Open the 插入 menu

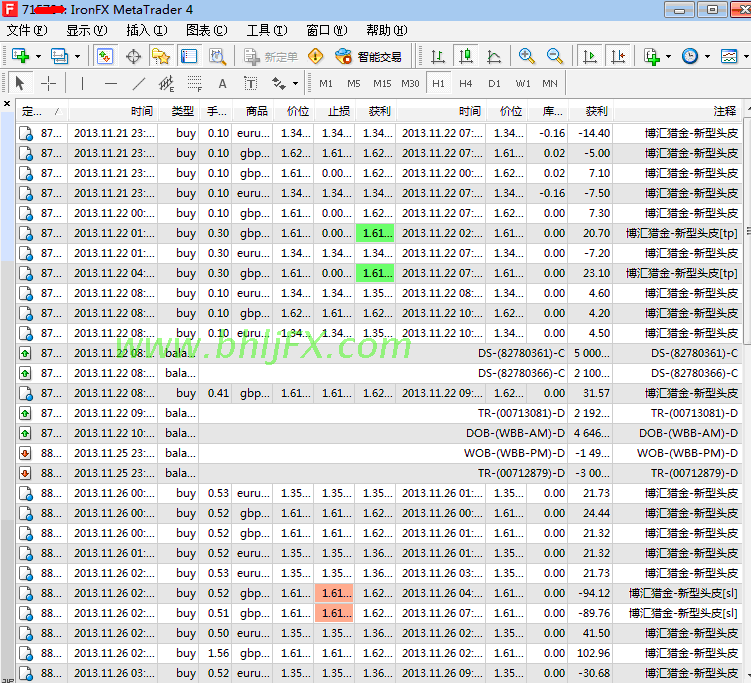[147, 31]
